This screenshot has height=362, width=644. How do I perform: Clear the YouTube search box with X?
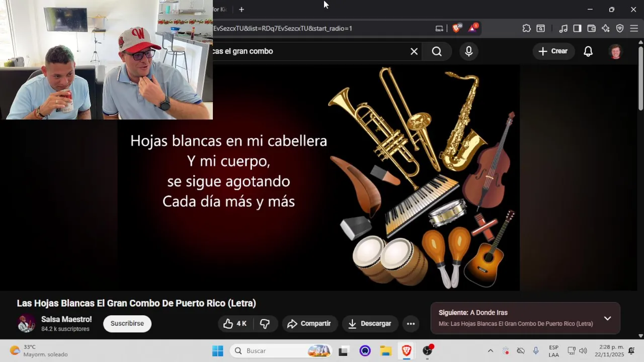click(x=414, y=51)
